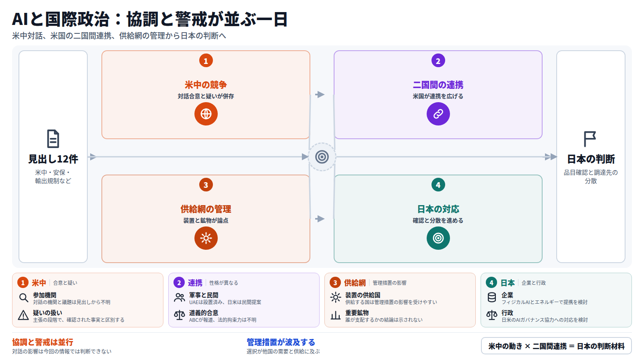
Task: Click the text 確認と分散を進める
Action: (438, 221)
